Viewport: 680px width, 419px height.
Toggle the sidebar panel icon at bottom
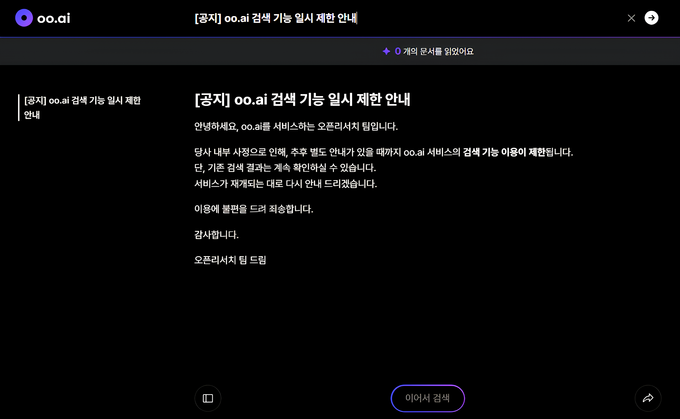208,398
